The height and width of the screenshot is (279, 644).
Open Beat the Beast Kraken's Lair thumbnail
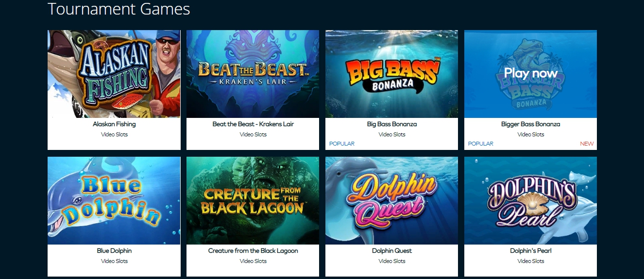253,74
